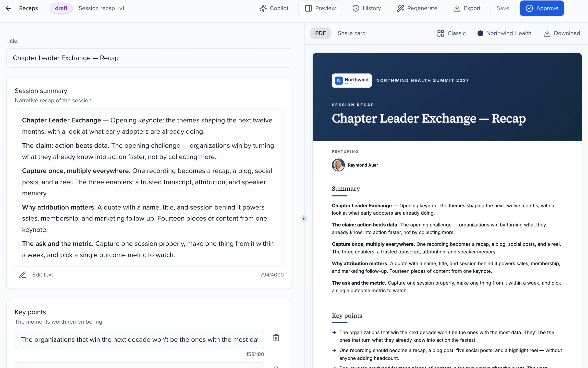Click the speaker name Raymond Auer
588x368 pixels.
coord(363,165)
